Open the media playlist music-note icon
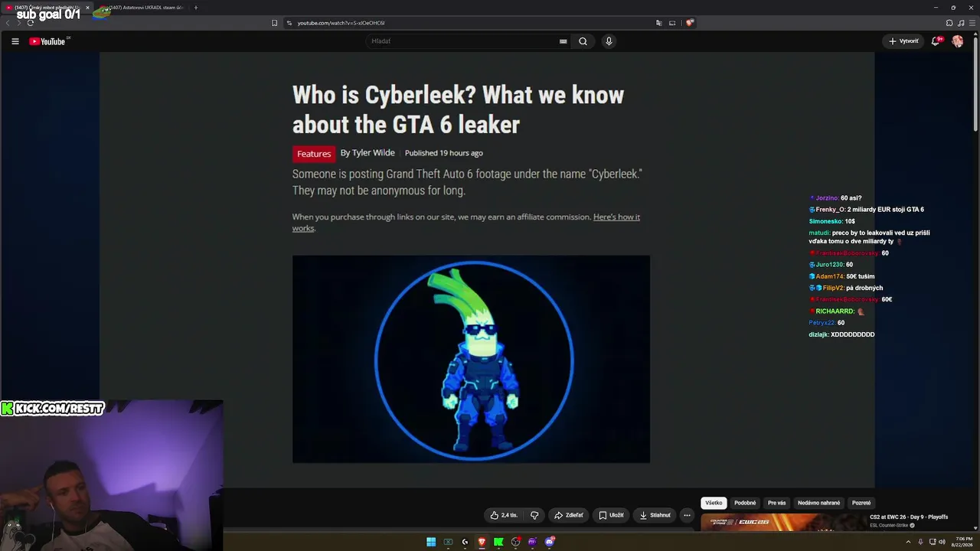The width and height of the screenshot is (980, 551). (x=961, y=23)
